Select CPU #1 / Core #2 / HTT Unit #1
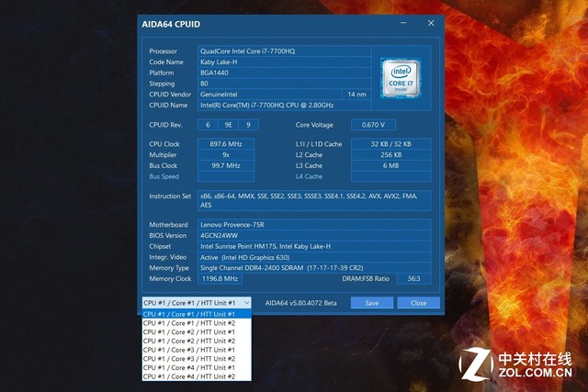This screenshot has height=392, width=588. tap(197, 332)
